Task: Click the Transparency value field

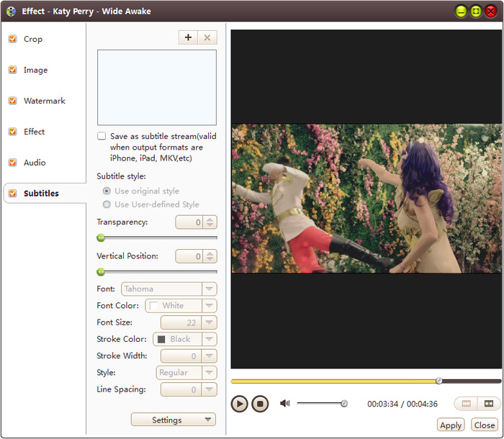Action: tap(189, 222)
